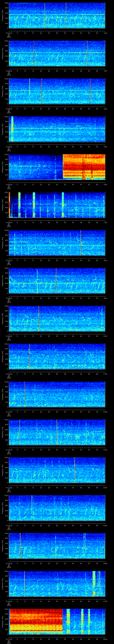
Task: Click the "7:00" end time label
Action: click(x=105, y=223)
